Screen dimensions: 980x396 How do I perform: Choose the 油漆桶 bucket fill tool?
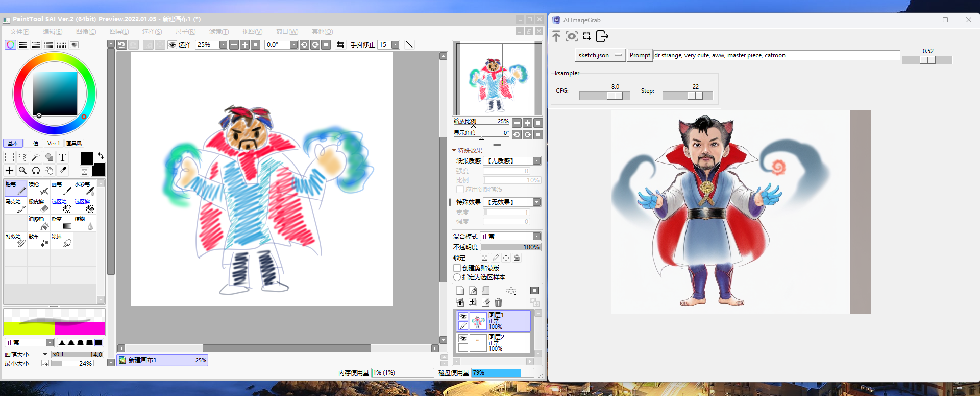pos(39,223)
